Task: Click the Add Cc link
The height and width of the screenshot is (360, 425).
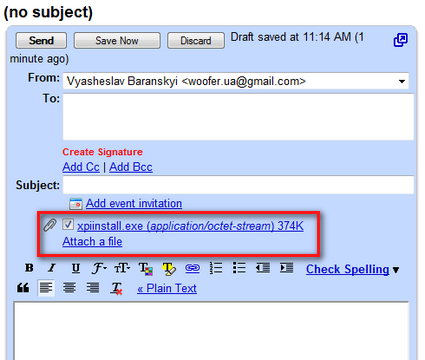Action: click(81, 167)
